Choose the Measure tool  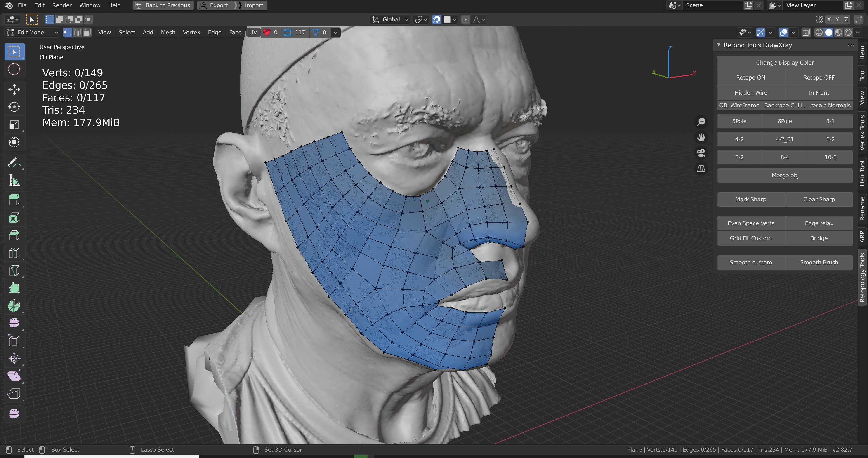(x=14, y=181)
